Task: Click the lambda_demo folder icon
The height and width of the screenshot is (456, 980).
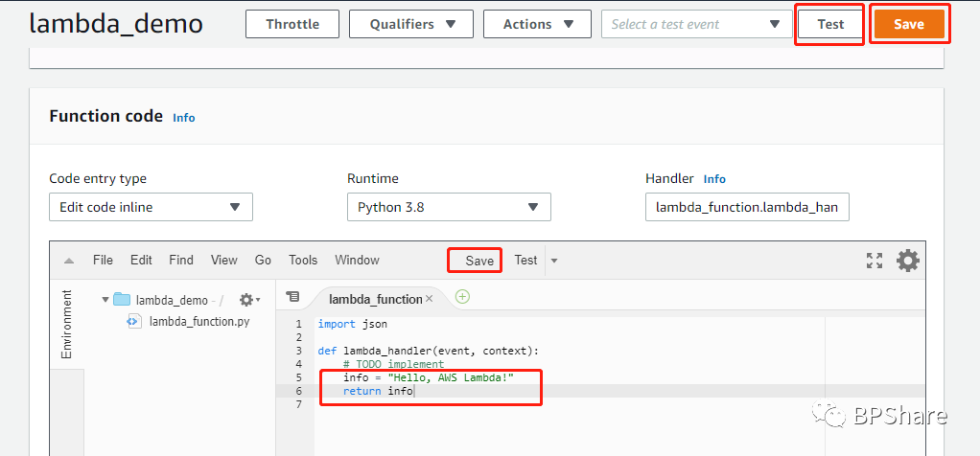Action: 122,300
